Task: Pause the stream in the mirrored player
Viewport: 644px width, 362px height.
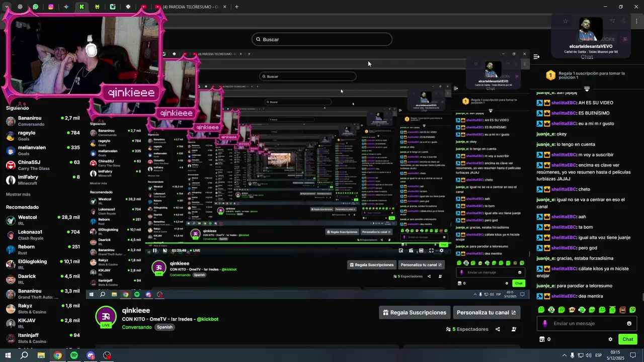Action: pos(155,250)
